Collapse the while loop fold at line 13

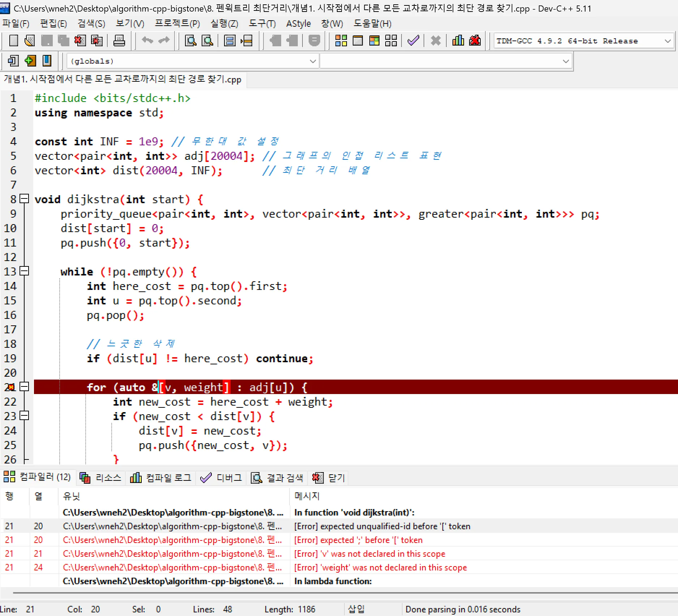point(24,271)
